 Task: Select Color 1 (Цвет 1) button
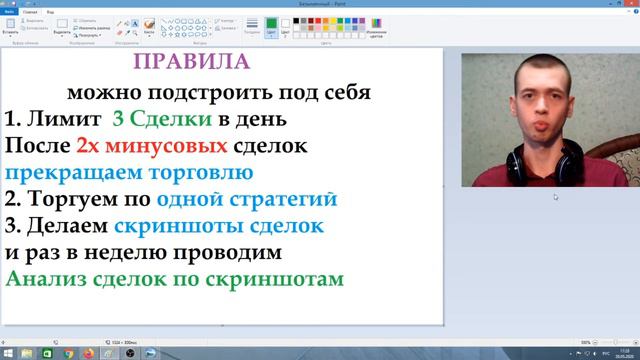pyautogui.click(x=271, y=28)
